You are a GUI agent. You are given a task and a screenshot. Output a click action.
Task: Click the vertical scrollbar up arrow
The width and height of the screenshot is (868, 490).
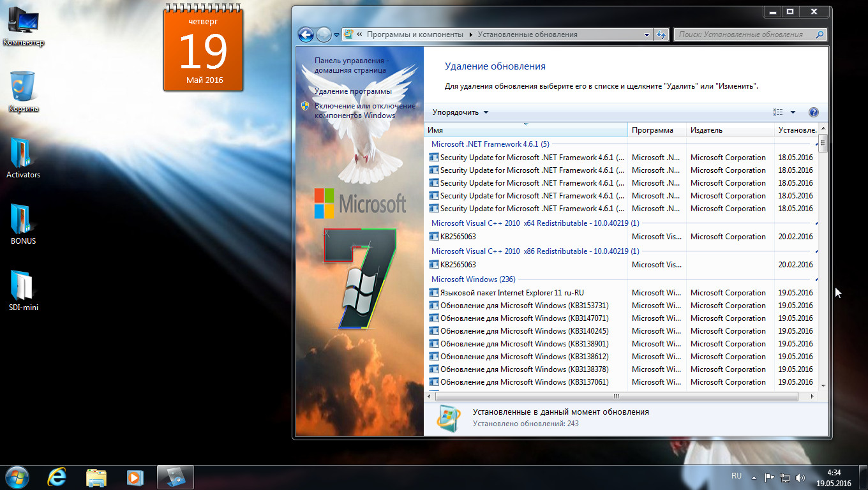(x=823, y=128)
